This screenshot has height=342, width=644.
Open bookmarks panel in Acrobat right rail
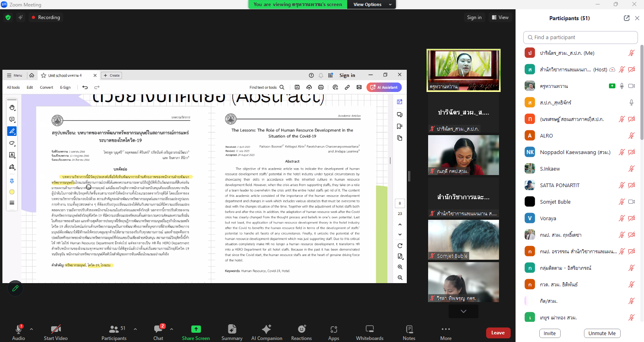(x=400, y=126)
